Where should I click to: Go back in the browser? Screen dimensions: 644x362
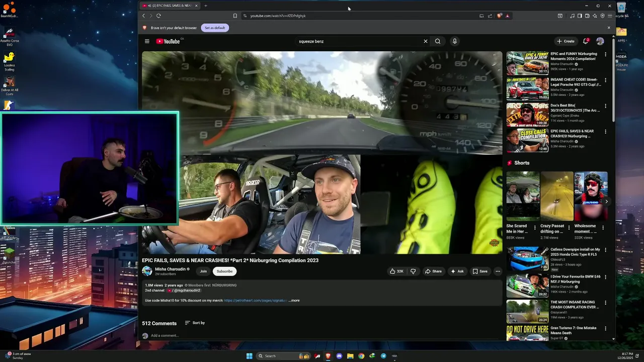tap(143, 16)
